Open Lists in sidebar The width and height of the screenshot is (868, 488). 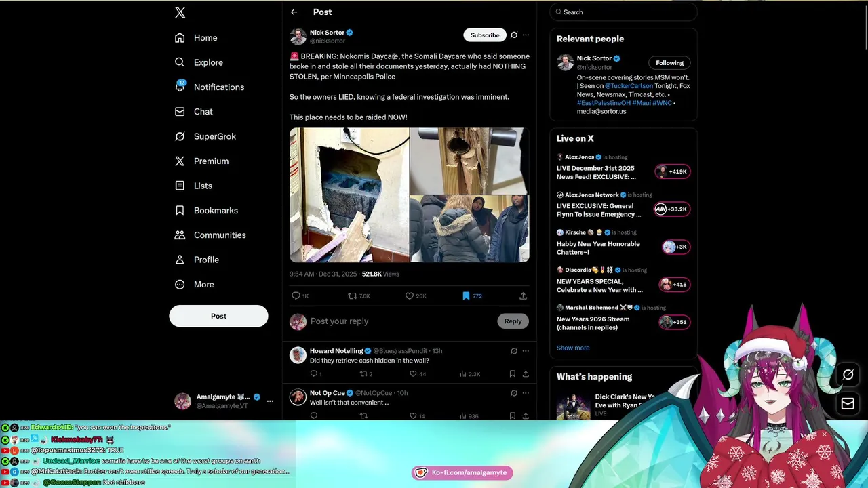(193, 186)
